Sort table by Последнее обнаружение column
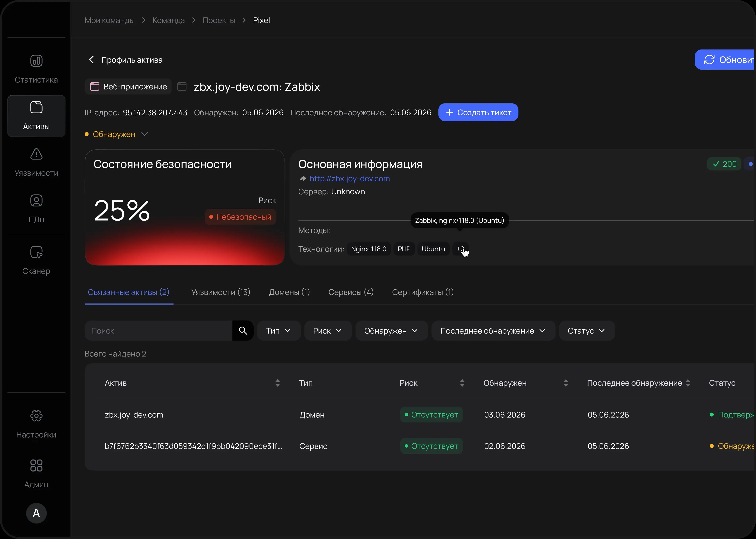The image size is (756, 539). coord(688,383)
